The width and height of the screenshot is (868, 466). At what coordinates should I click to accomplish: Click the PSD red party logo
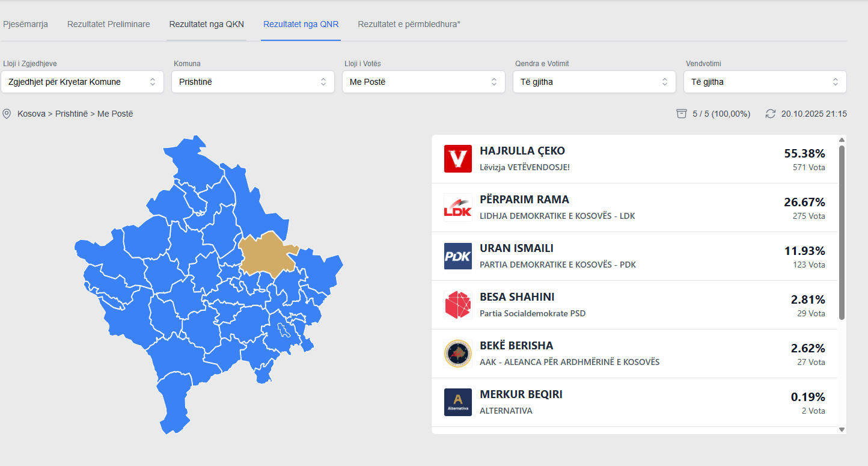[x=457, y=305]
